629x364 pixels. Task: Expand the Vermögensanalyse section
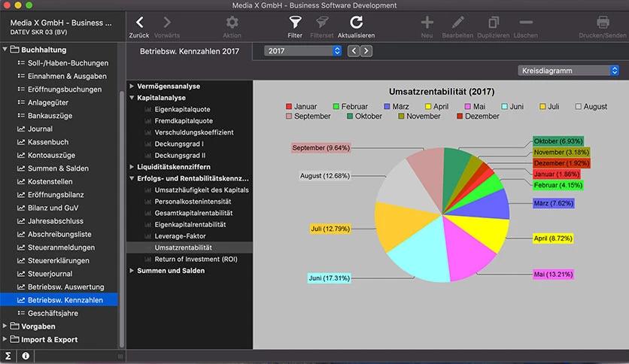click(132, 86)
